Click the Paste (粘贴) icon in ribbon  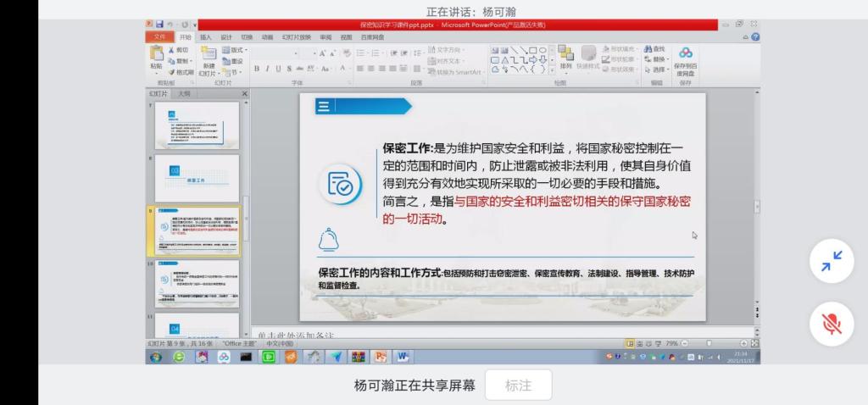[156, 56]
